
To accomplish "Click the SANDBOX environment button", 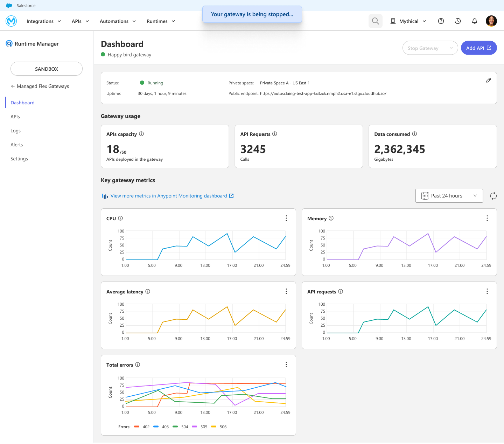I will click(x=47, y=69).
